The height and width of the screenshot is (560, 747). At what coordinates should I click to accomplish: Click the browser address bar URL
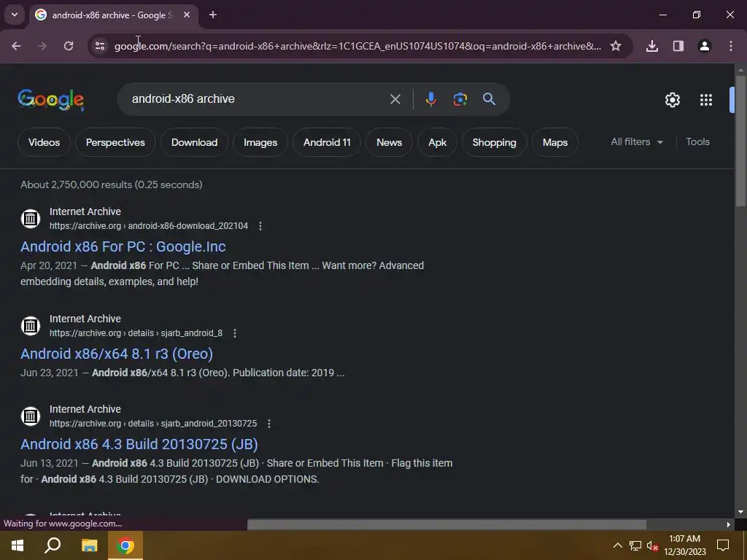(x=357, y=46)
